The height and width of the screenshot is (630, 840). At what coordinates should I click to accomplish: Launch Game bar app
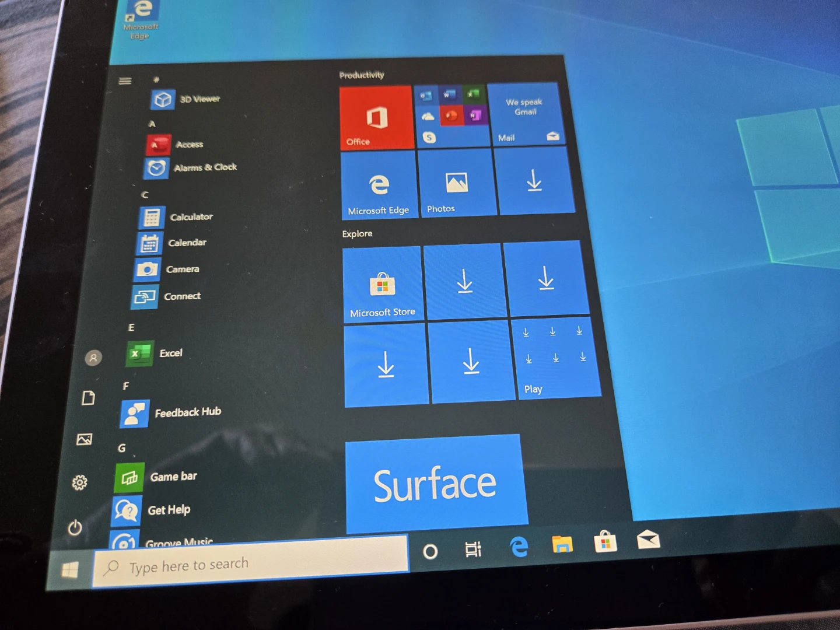tap(156, 478)
